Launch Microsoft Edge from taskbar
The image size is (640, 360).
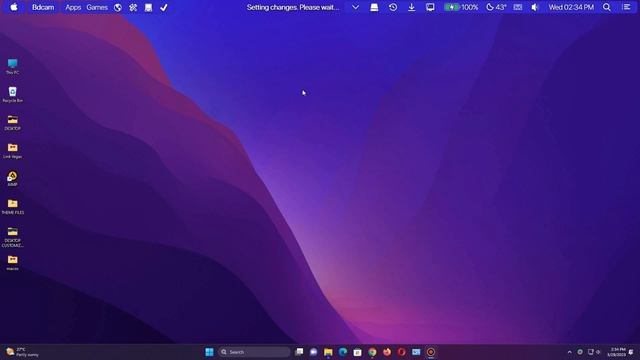(343, 352)
